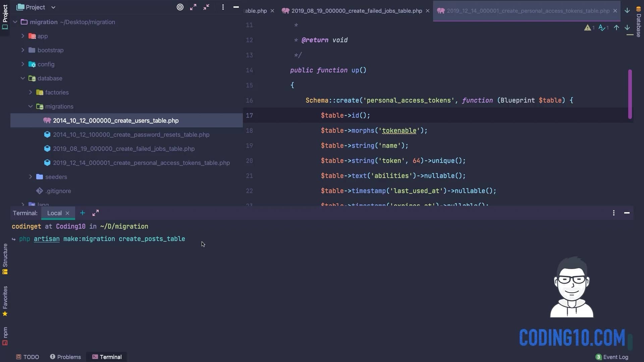The width and height of the screenshot is (644, 362).
Task: Toggle the Terminal tool window button
Action: coord(107,357)
